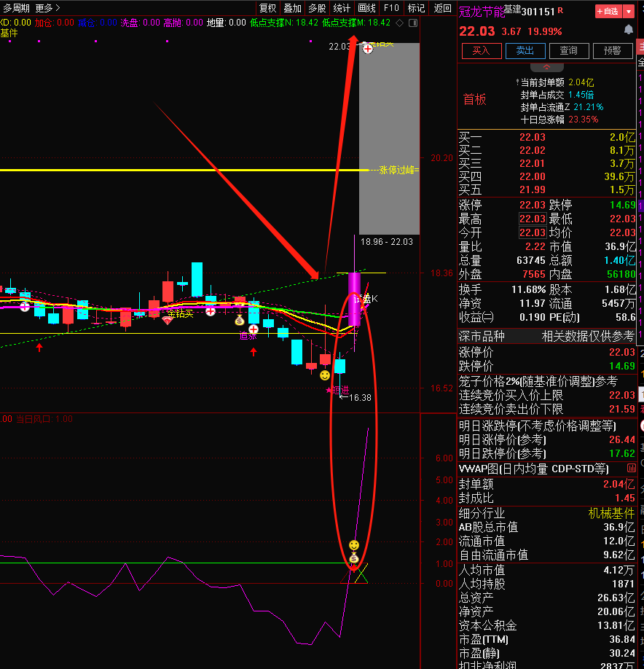The image size is (644, 669).
Task: Click the 细分行业 机械基件 link
Action: click(x=612, y=513)
